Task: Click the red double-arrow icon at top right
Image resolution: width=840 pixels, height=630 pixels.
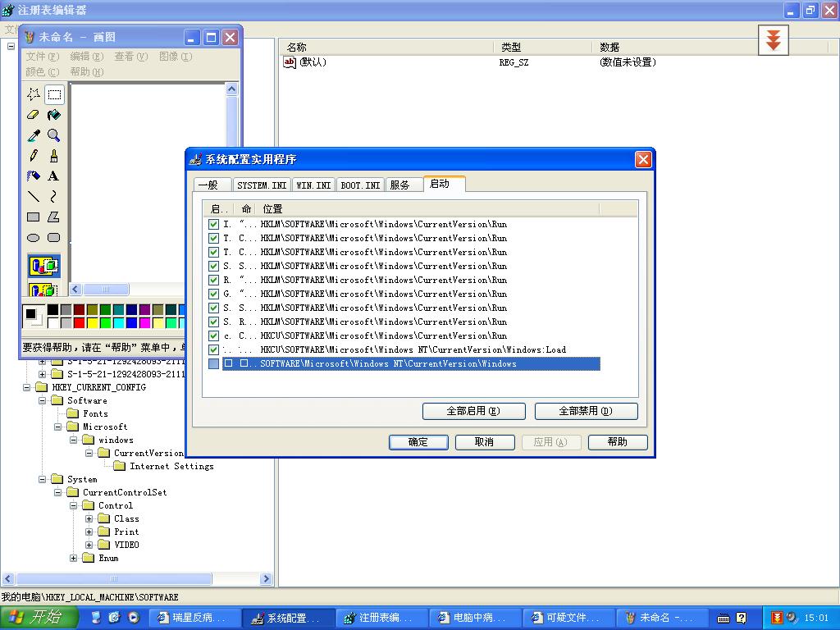Action: point(773,40)
